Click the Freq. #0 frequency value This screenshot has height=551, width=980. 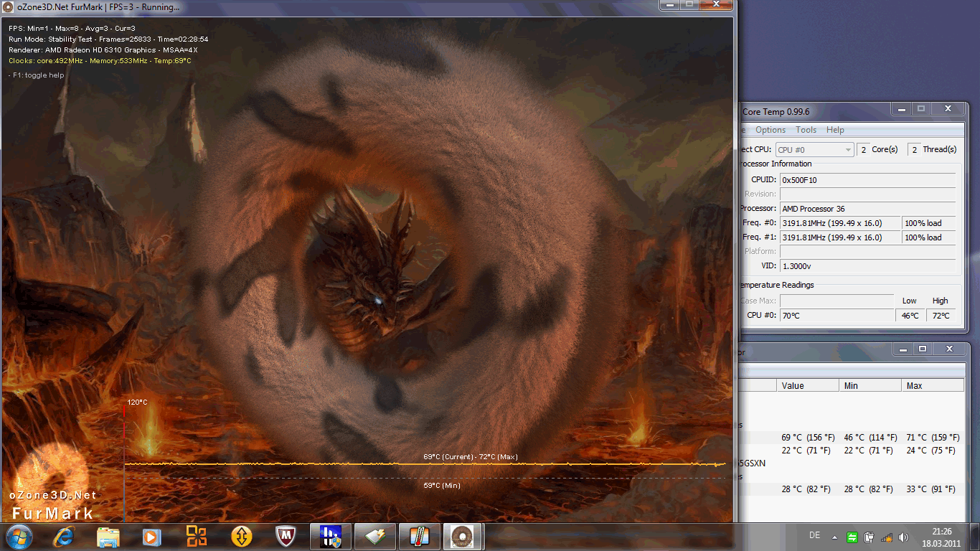click(840, 223)
